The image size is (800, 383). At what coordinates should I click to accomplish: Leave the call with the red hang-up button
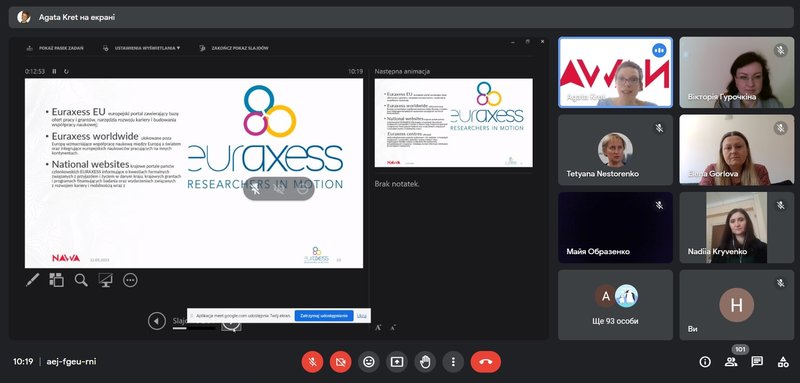(486, 362)
